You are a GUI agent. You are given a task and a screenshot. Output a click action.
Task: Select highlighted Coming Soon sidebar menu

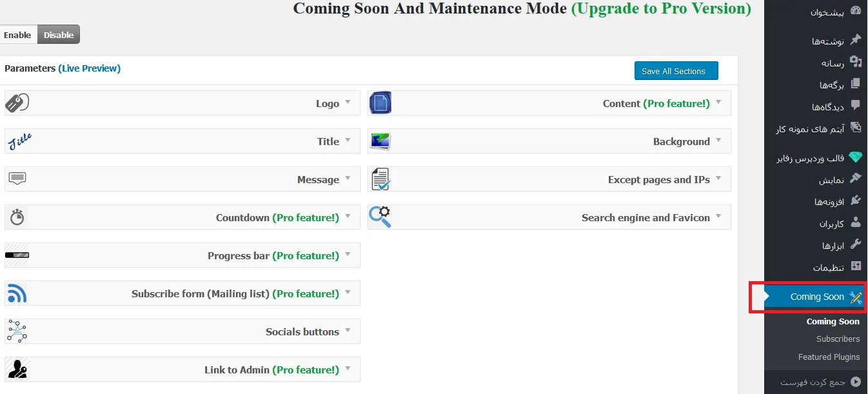816,297
